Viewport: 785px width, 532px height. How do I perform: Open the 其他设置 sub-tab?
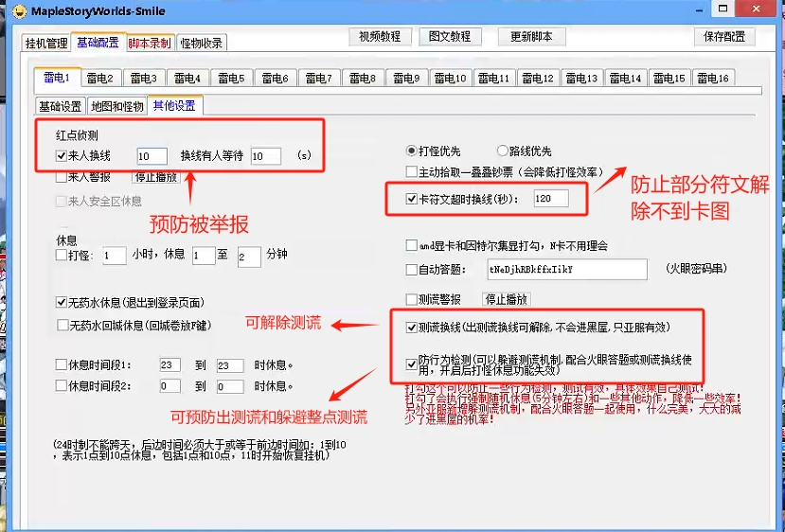tap(175, 106)
